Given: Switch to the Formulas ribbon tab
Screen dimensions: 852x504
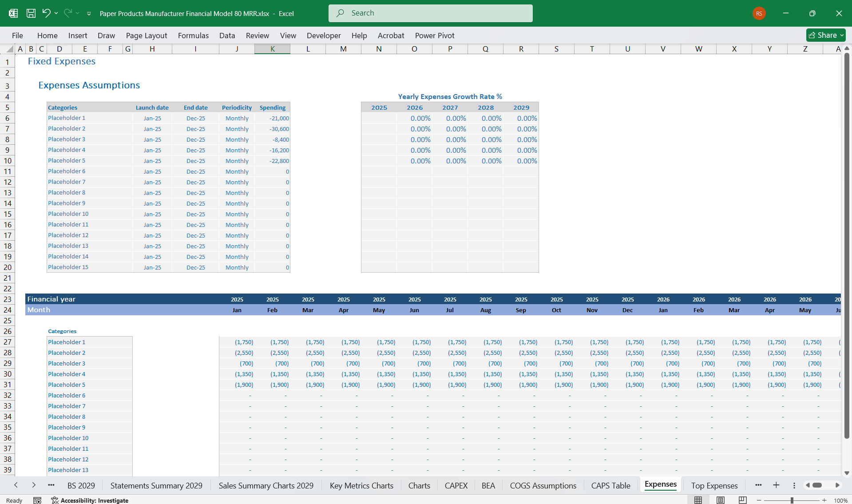Looking at the screenshot, I should 193,36.
